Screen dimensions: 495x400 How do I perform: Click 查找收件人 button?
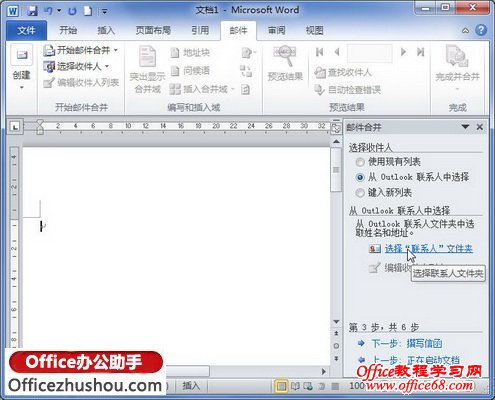343,72
